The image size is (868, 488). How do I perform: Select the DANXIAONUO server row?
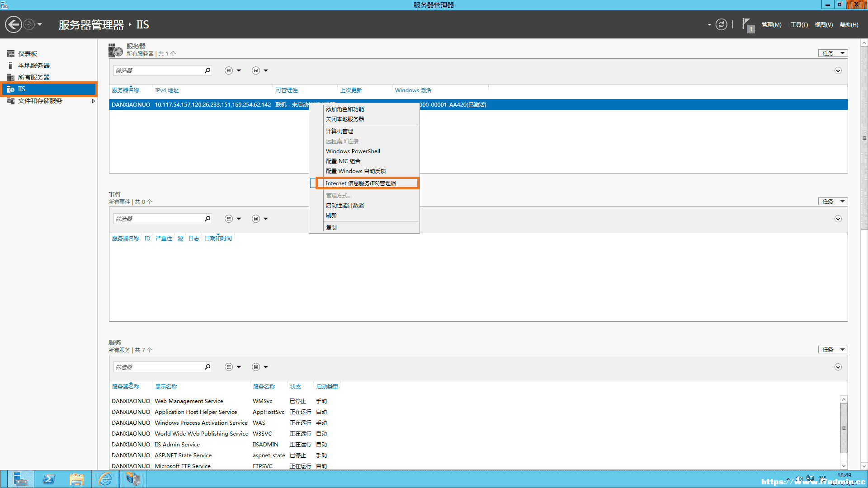point(478,104)
